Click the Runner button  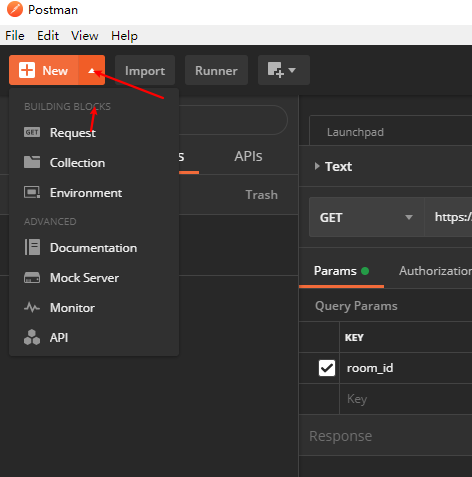tap(216, 70)
